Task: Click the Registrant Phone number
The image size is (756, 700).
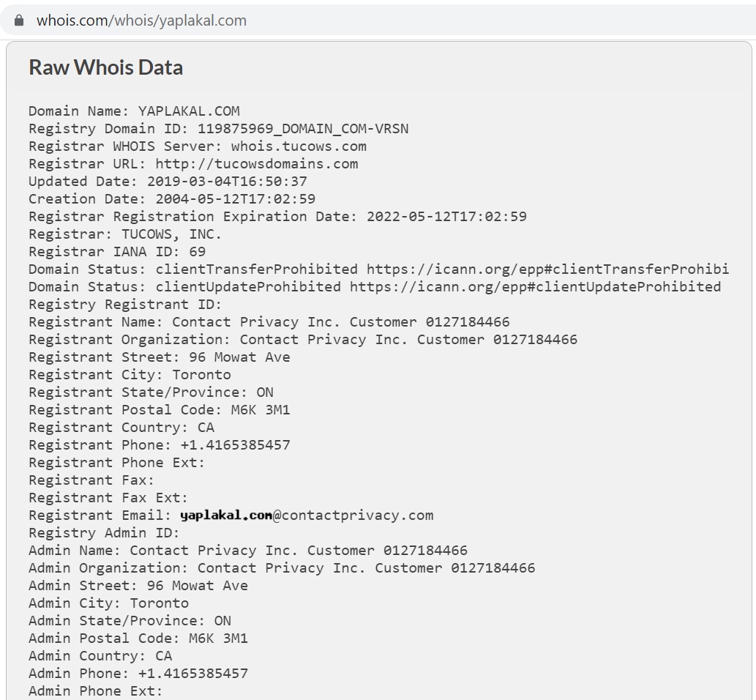Action: tap(235, 444)
